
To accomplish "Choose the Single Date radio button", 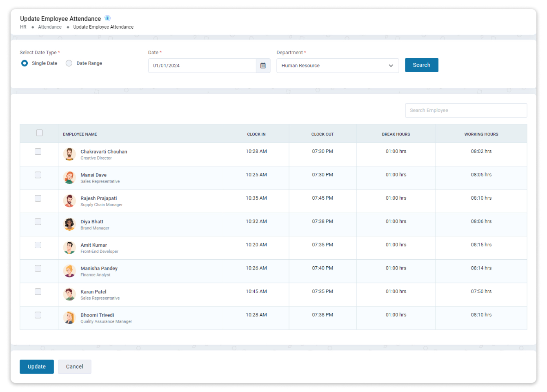I will tap(24, 63).
